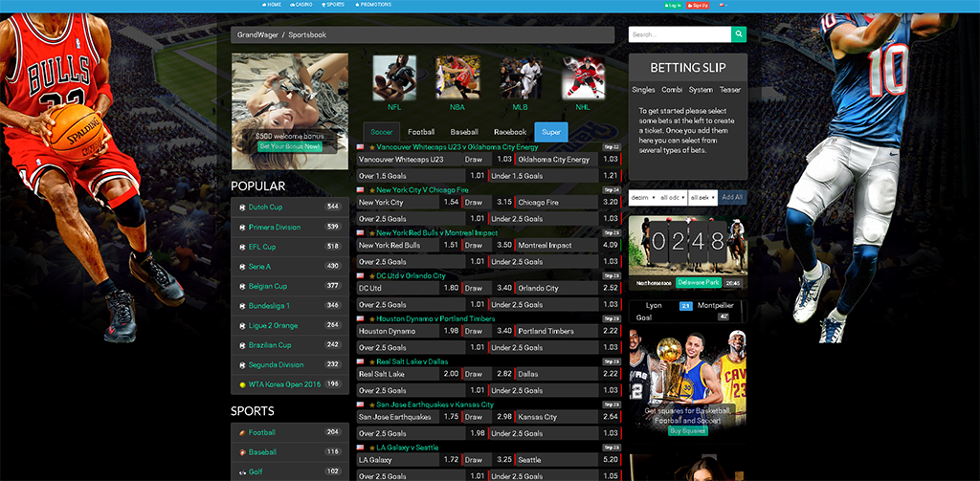Bet on Chicago Fire at 3.20

click(x=568, y=203)
